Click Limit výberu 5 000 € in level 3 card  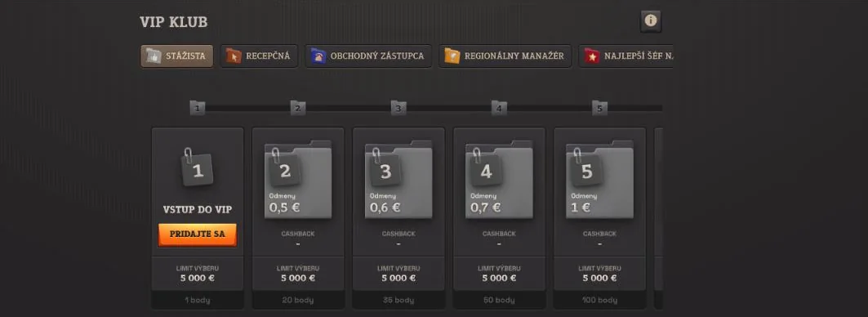tap(398, 273)
